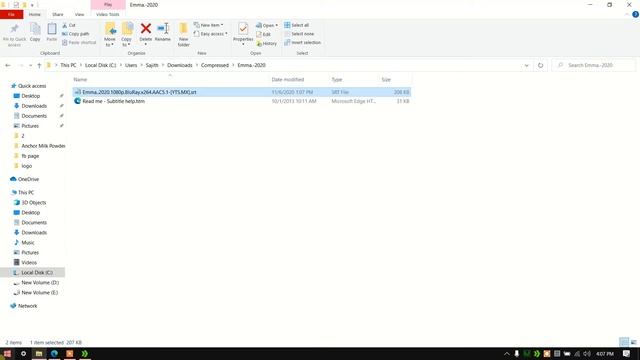Collapse the ribbon chevron
The height and width of the screenshot is (360, 640).
click(627, 14)
